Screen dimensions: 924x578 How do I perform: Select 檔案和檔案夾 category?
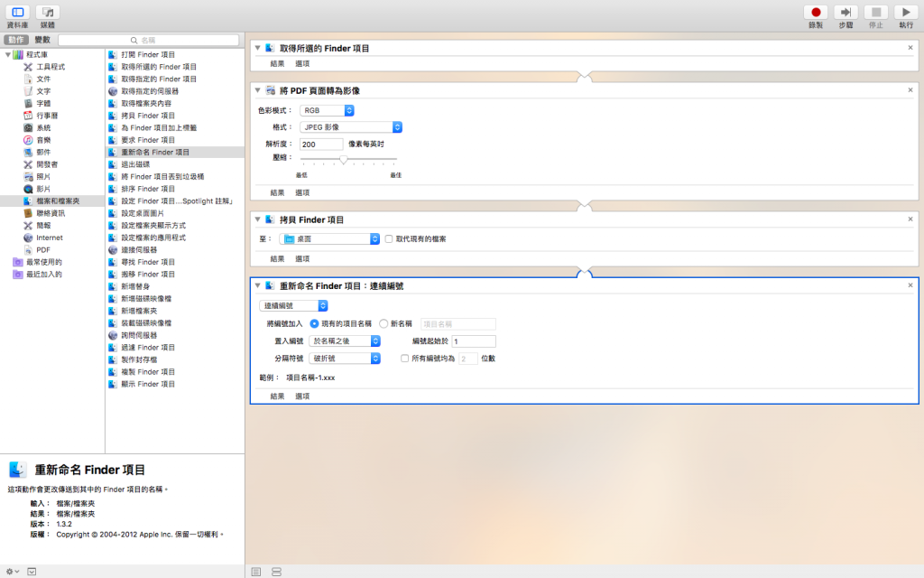tap(58, 201)
